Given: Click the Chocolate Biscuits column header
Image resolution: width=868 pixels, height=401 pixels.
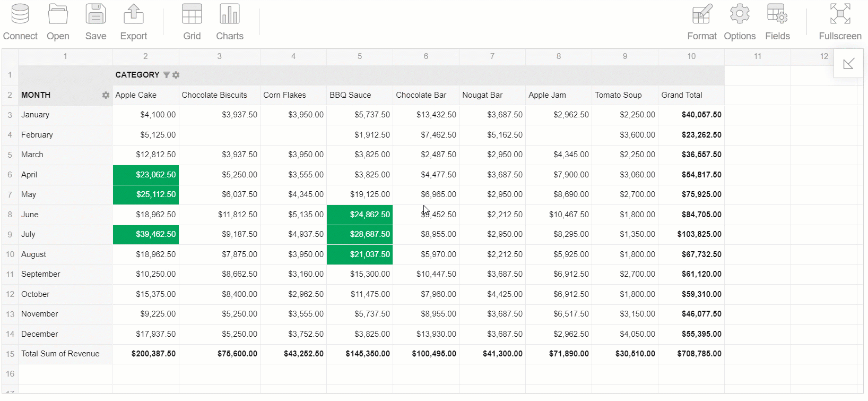Looking at the screenshot, I should point(220,95).
